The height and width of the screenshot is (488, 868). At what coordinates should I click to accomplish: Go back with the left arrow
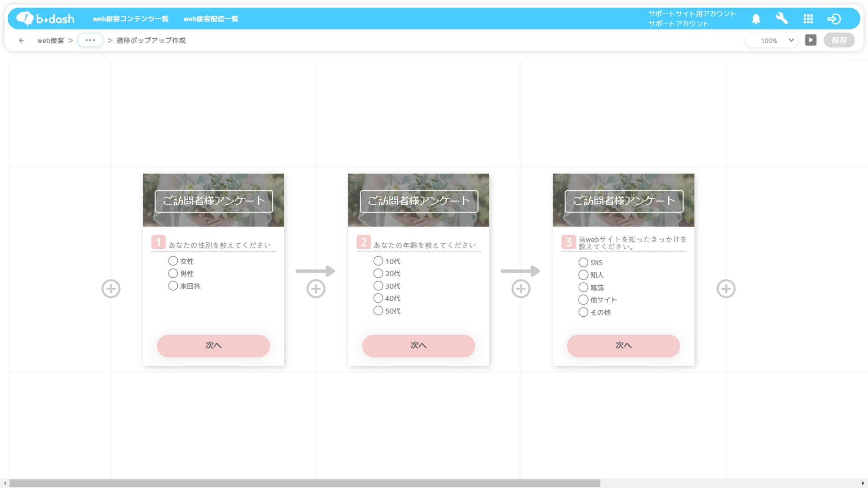coord(22,40)
